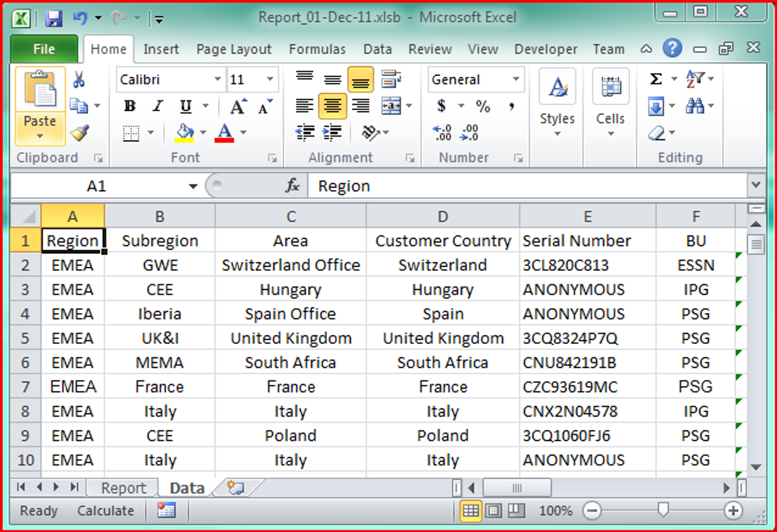777x532 pixels.
Task: Open the Font Size dropdown
Action: pyautogui.click(x=269, y=79)
